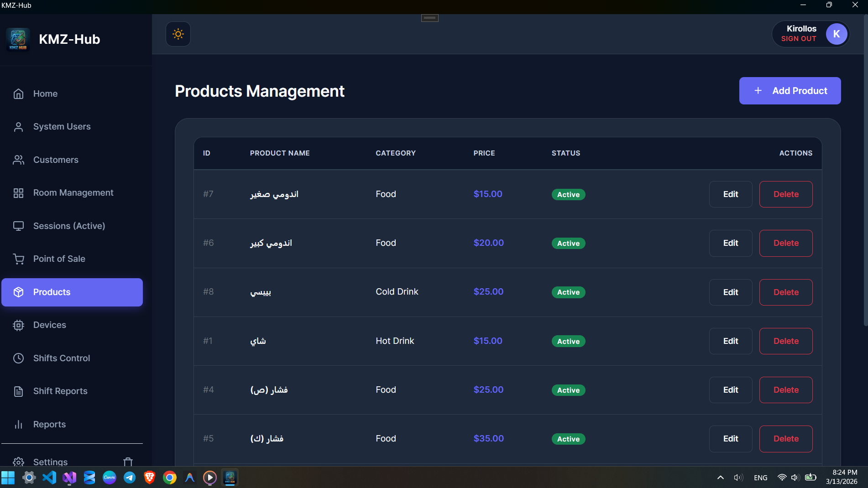This screenshot has height=488, width=868.
Task: Edit the بيبسي product row
Action: coord(730,292)
